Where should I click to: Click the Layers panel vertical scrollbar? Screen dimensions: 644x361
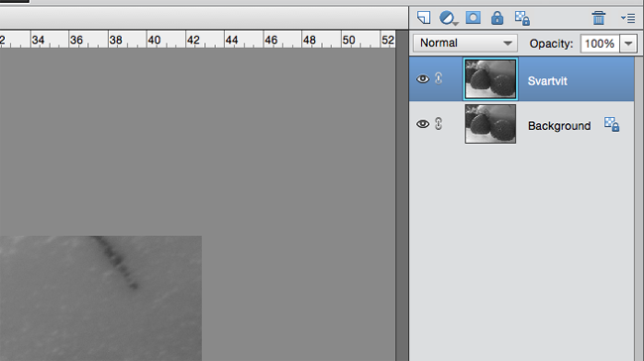[x=639, y=209]
